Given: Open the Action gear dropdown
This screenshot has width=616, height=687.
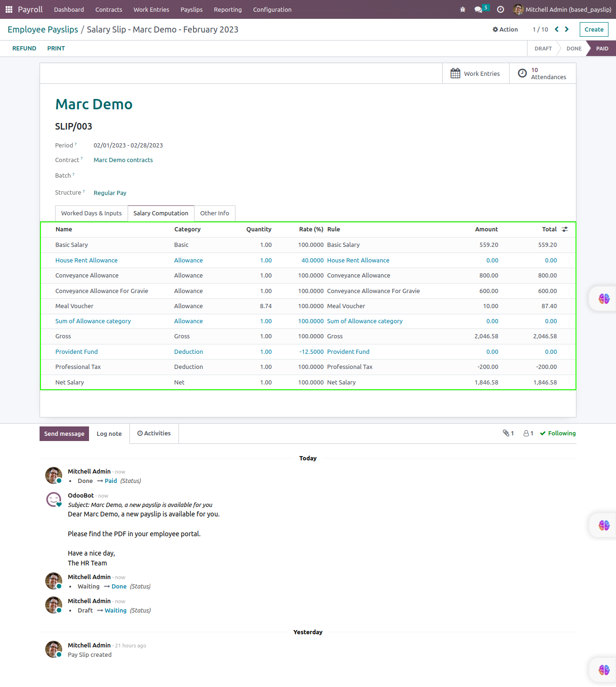Looking at the screenshot, I should (505, 29).
